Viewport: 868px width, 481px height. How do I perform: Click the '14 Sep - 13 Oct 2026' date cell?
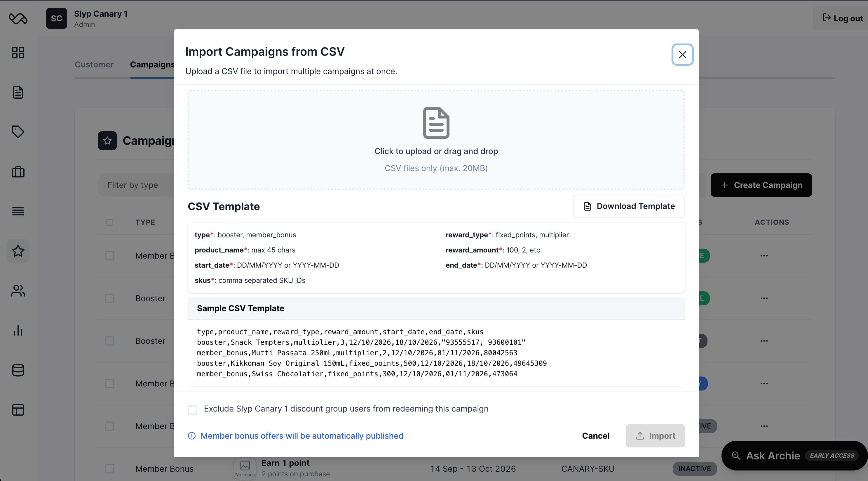pos(473,468)
